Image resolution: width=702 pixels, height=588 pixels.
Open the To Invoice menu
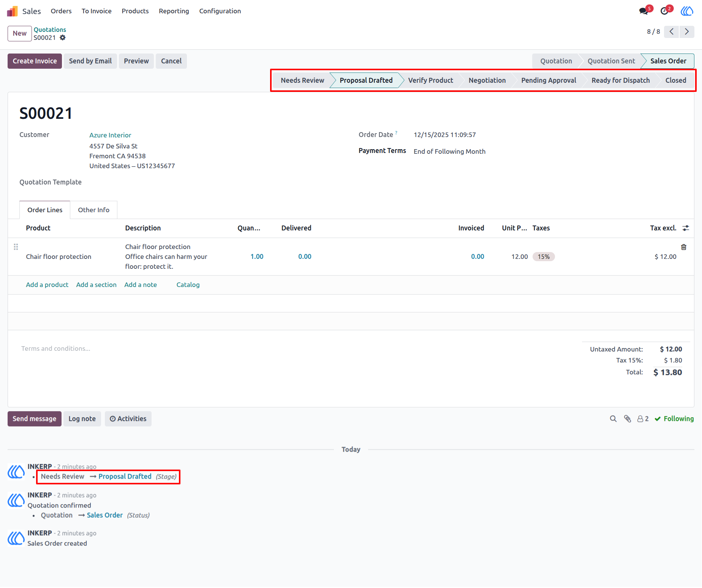coord(96,11)
